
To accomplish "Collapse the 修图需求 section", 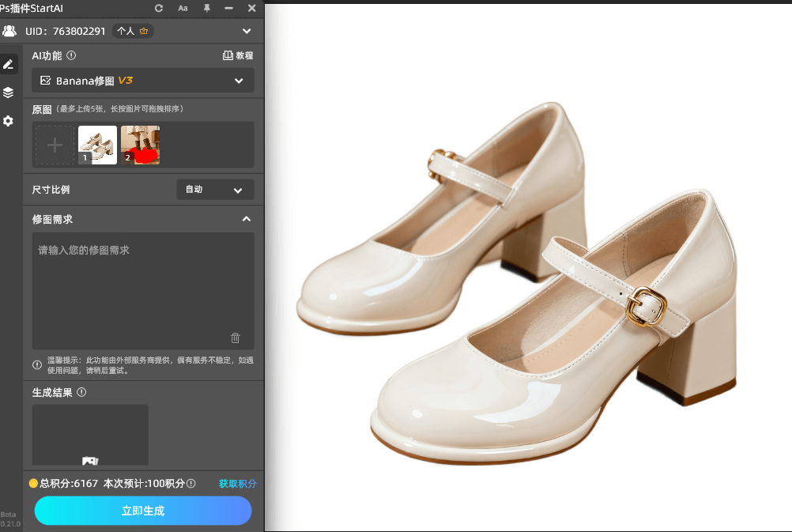I will pos(246,219).
